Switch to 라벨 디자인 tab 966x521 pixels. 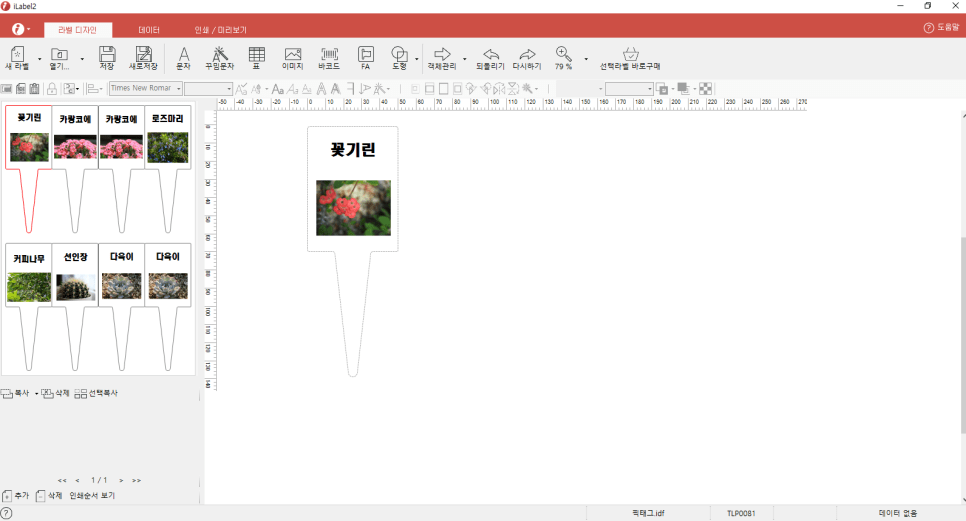[x=78, y=30]
